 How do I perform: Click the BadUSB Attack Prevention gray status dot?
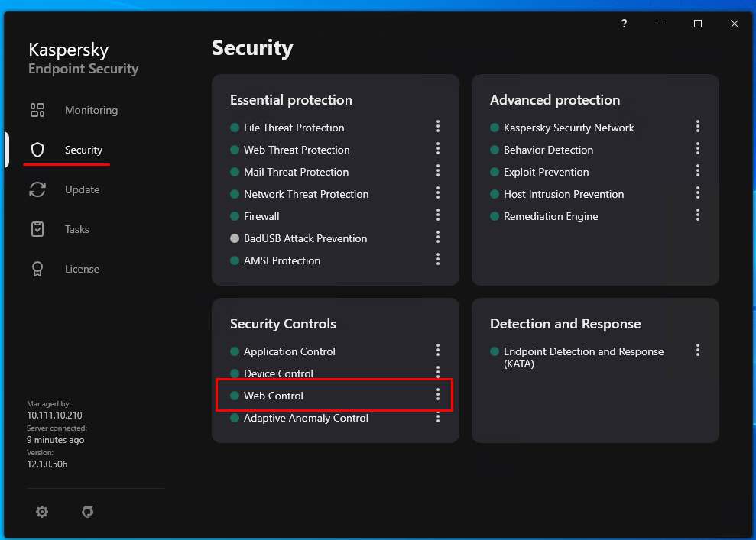click(x=235, y=238)
